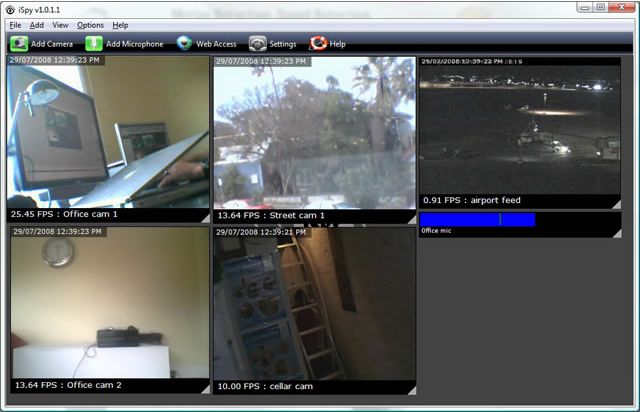The image size is (640, 412).
Task: Open the Add menu
Action: coord(37,25)
